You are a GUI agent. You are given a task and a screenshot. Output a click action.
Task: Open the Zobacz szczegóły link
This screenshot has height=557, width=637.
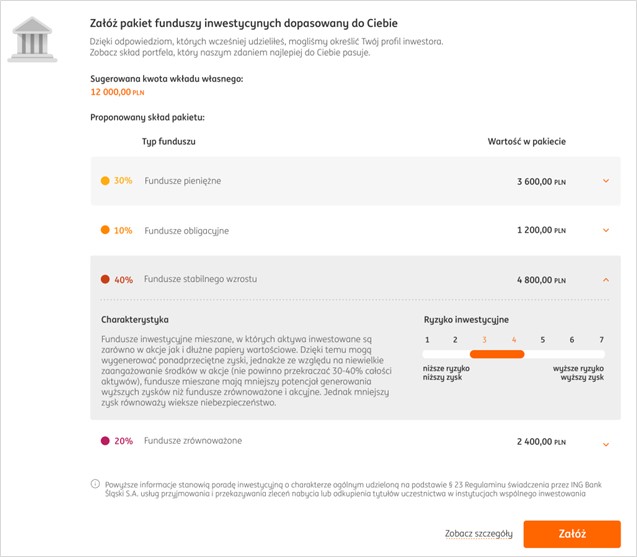click(x=478, y=534)
